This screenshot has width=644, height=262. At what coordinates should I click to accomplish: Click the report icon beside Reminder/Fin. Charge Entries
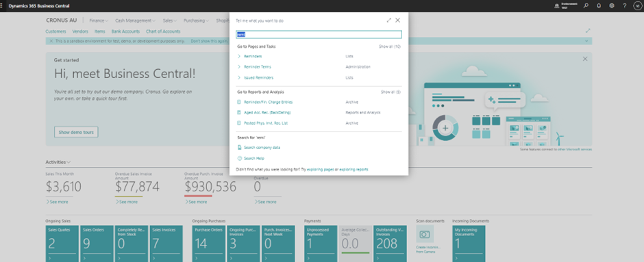pos(239,102)
